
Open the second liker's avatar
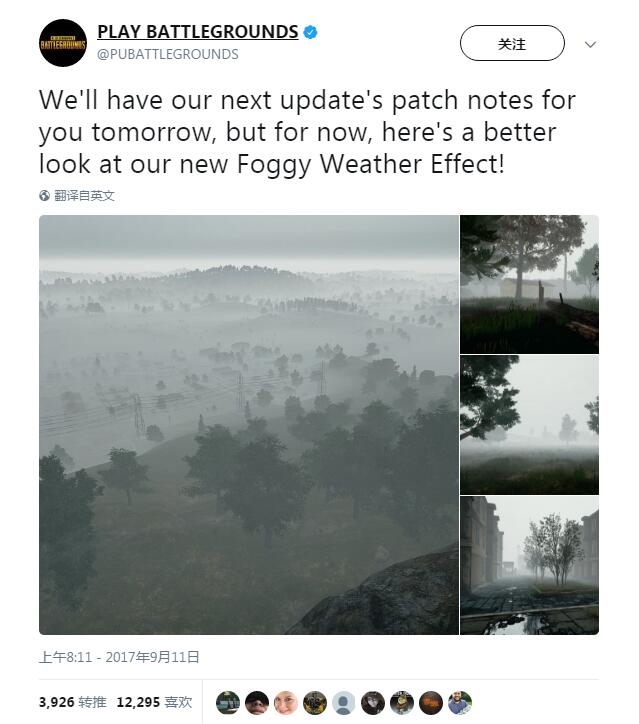257,703
